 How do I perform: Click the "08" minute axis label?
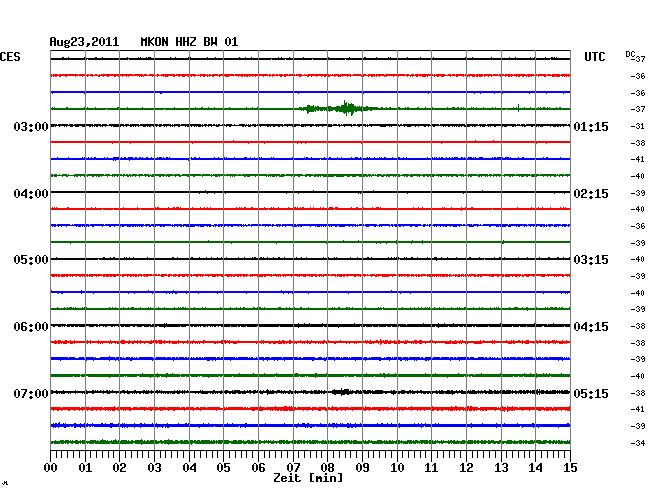click(x=327, y=468)
